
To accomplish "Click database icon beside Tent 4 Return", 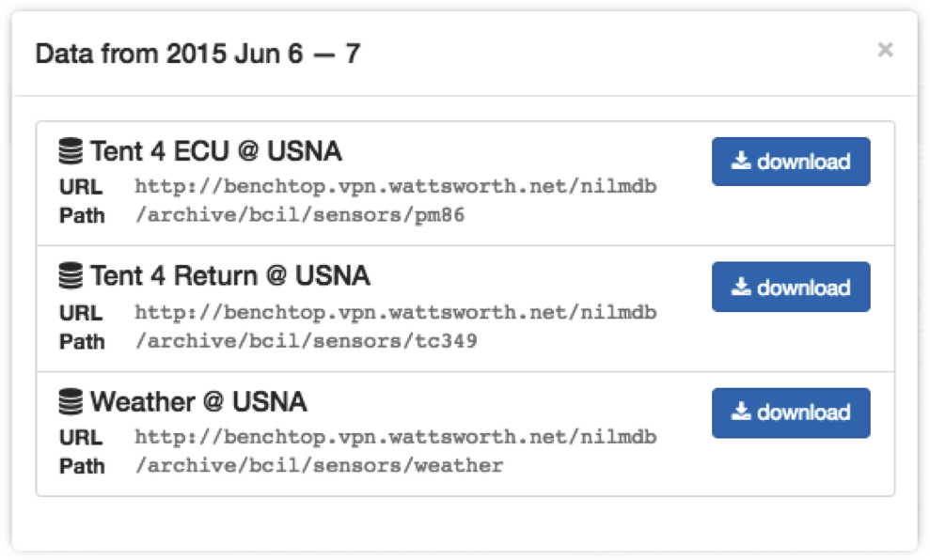I will 71,275.
